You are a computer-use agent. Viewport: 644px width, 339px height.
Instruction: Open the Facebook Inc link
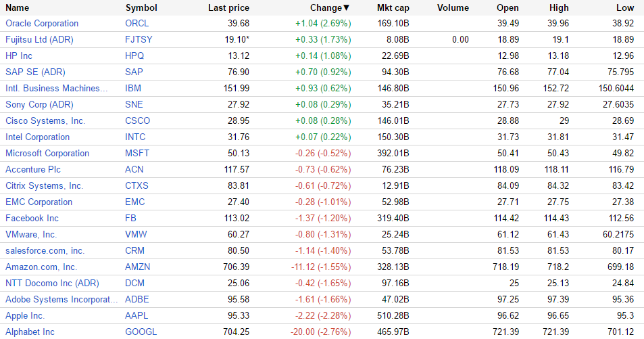(32, 219)
